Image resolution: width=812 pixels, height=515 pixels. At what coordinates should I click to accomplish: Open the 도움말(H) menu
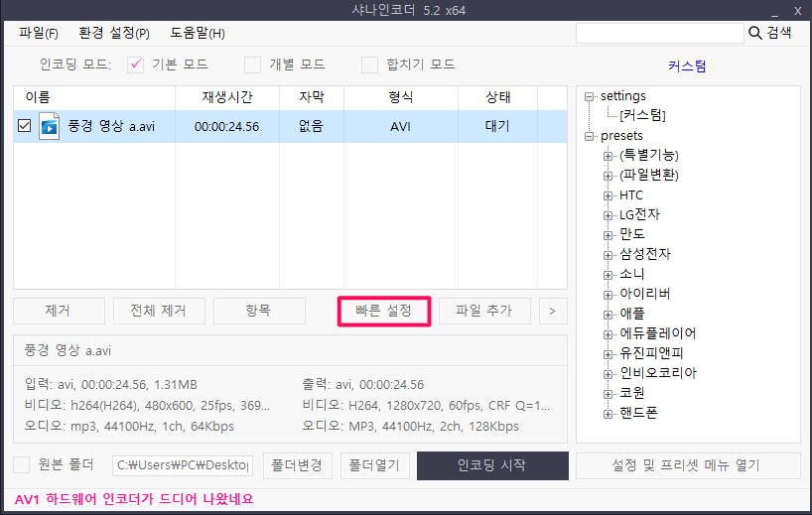click(198, 34)
